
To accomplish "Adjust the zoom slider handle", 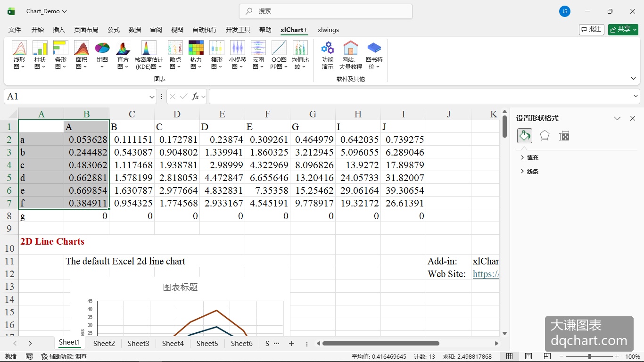I will tap(589, 356).
